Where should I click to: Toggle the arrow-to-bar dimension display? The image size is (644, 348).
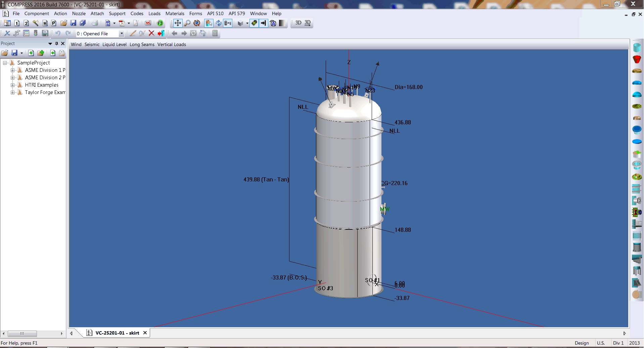264,23
